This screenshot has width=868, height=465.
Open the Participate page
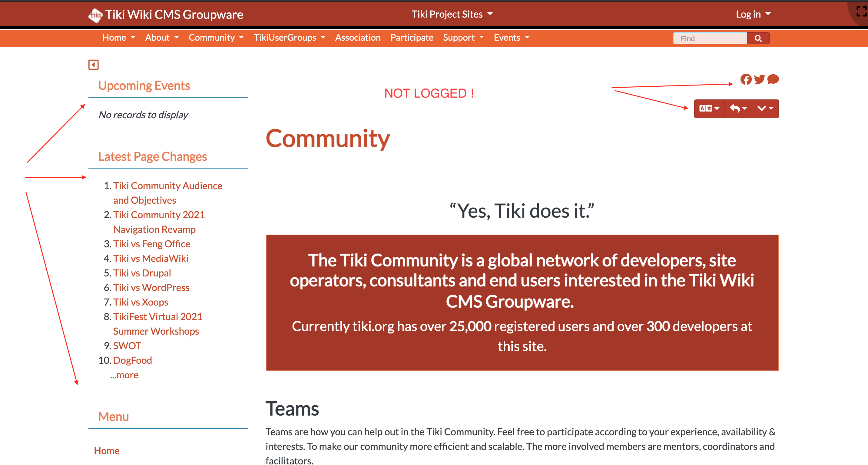[412, 37]
